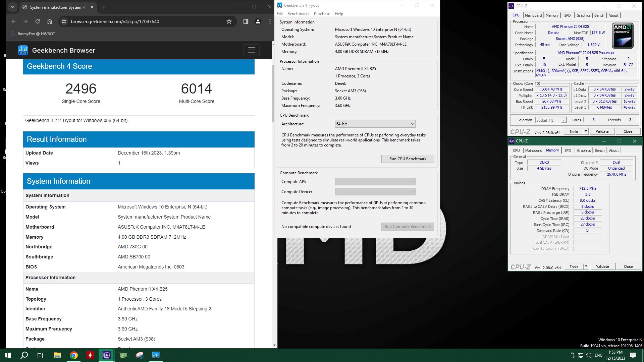Open the Compute API dropdown
The image size is (644, 362).
pos(375,182)
